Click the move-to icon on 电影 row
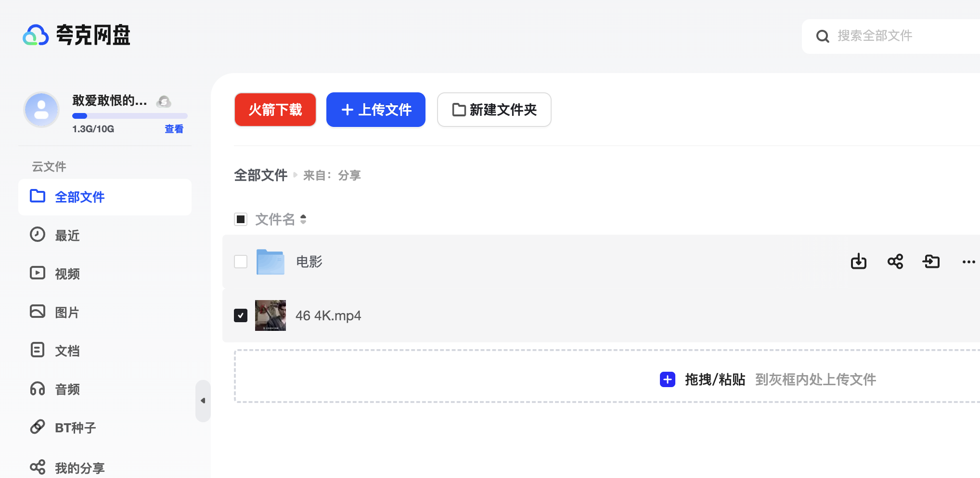 click(931, 262)
